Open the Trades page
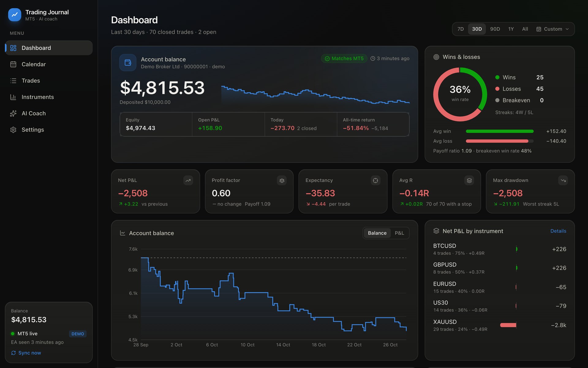 [x=49, y=81]
